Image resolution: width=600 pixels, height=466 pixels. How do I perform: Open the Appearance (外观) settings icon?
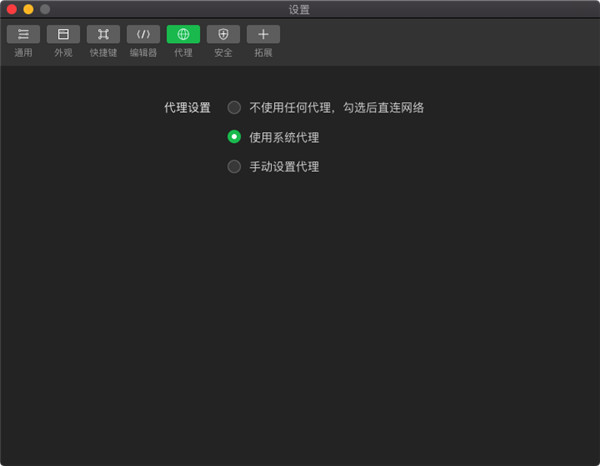click(x=63, y=34)
